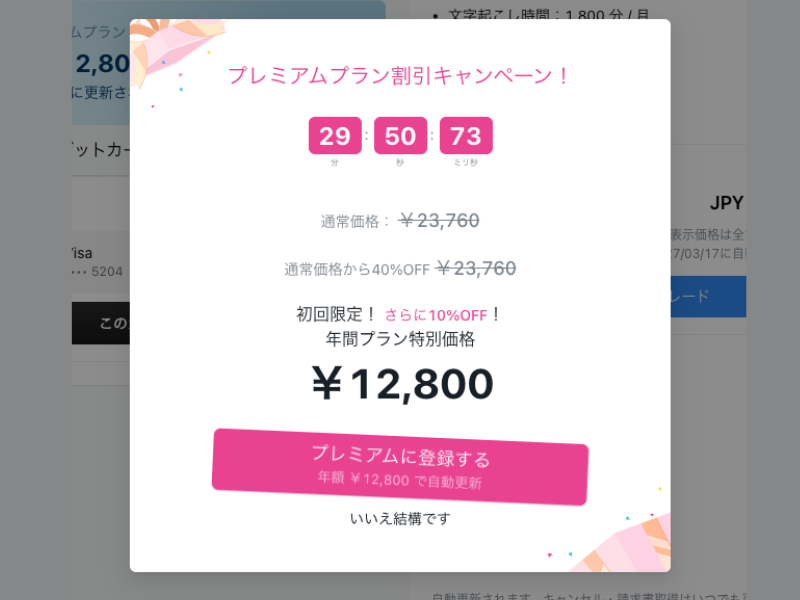Image resolution: width=800 pixels, height=600 pixels.
Task: Click the milliseconds countdown box showing 73
Action: coord(466,136)
